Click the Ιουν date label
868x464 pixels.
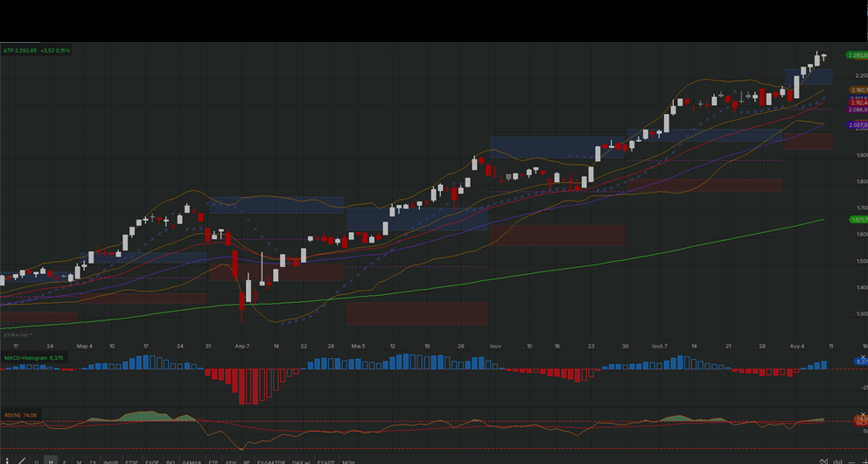click(495, 346)
